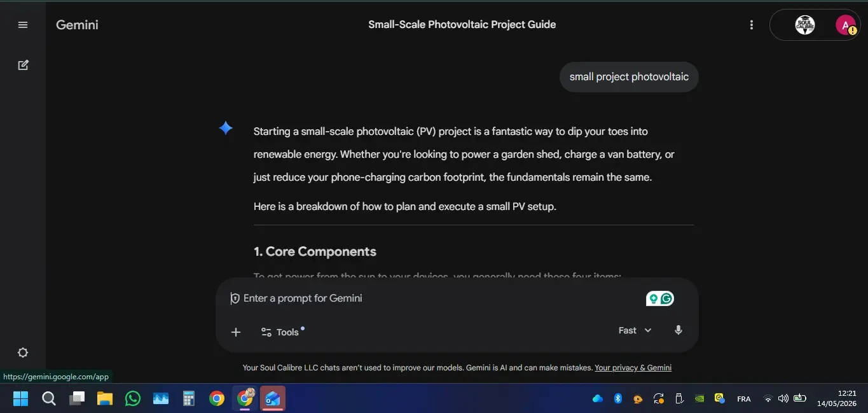Image resolution: width=868 pixels, height=413 pixels.
Task: Open the battery status tray icon
Action: (x=799, y=398)
